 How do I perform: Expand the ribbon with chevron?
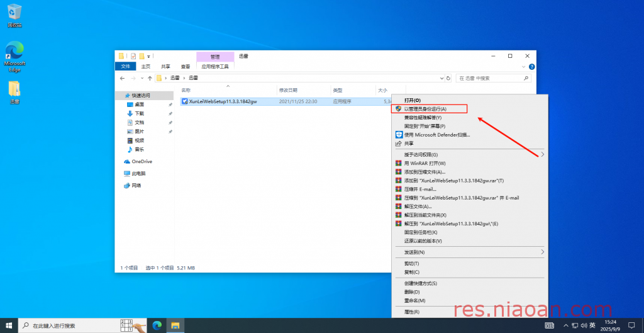point(524,67)
